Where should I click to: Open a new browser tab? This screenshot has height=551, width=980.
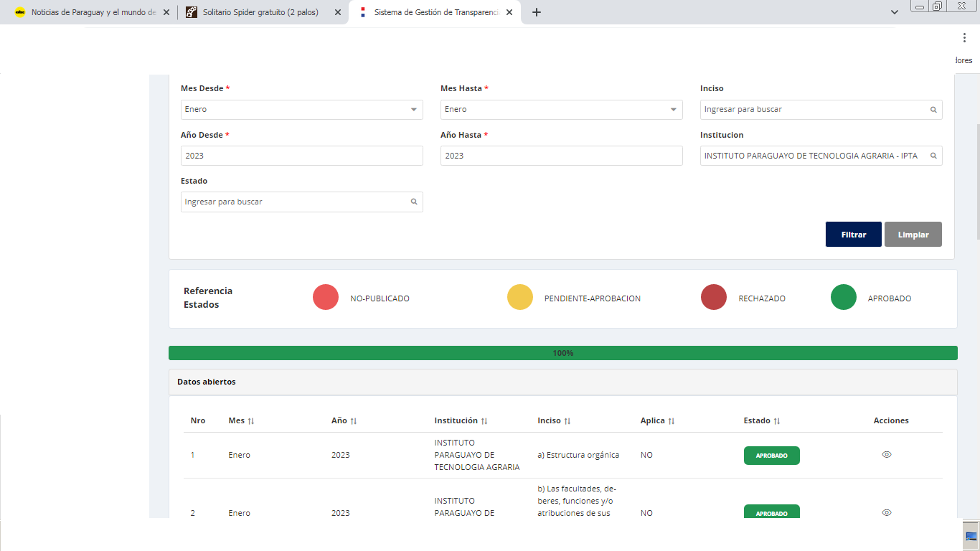(537, 12)
